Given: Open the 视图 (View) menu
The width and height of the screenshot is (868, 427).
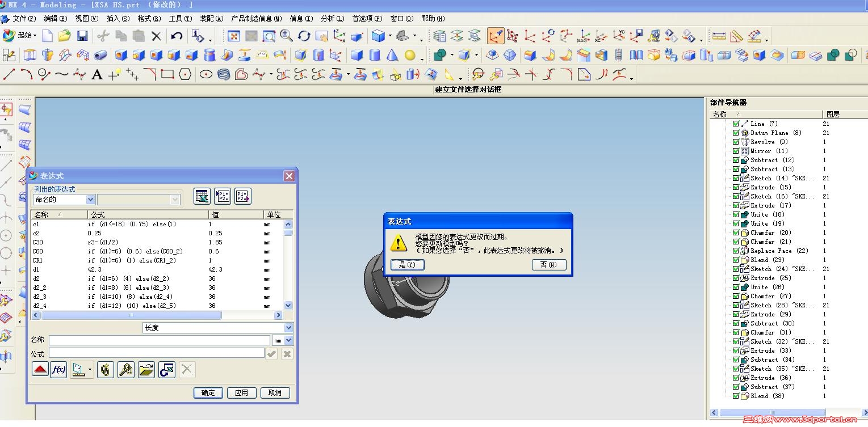Looking at the screenshot, I should coord(86,19).
